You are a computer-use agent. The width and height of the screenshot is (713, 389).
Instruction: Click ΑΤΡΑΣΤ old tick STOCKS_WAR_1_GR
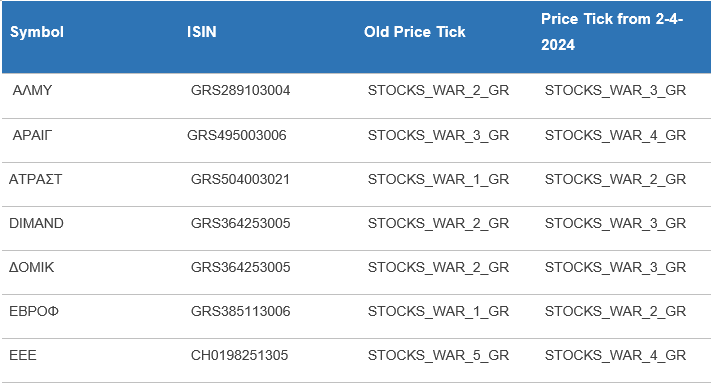pyautogui.click(x=438, y=179)
